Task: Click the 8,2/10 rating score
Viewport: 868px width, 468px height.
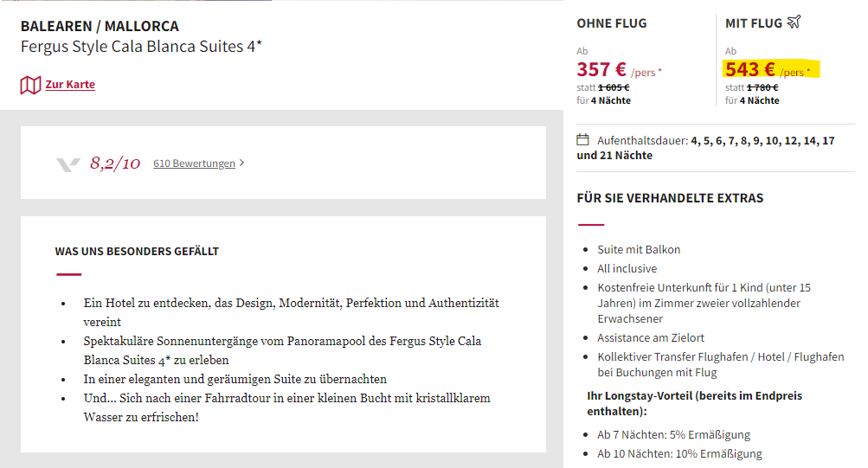Action: click(x=115, y=163)
